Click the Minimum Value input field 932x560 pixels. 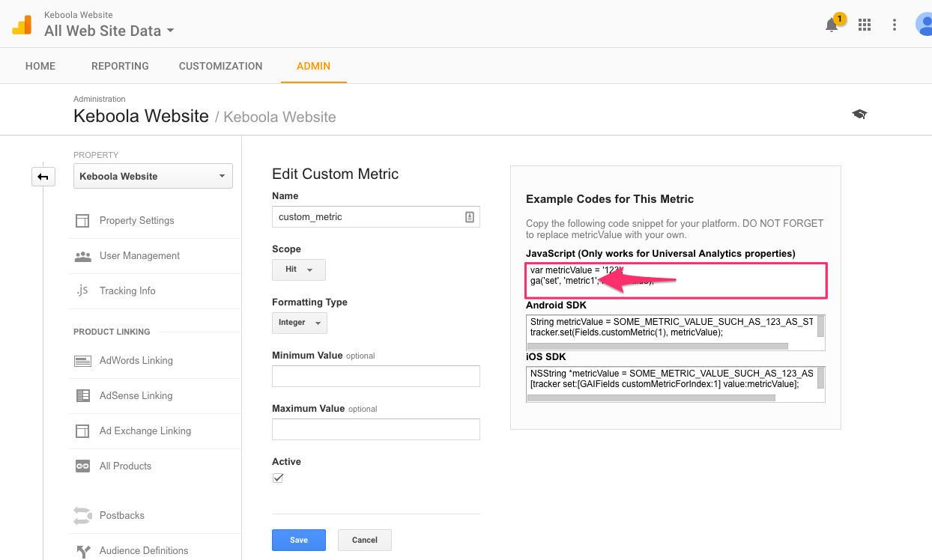(x=375, y=376)
